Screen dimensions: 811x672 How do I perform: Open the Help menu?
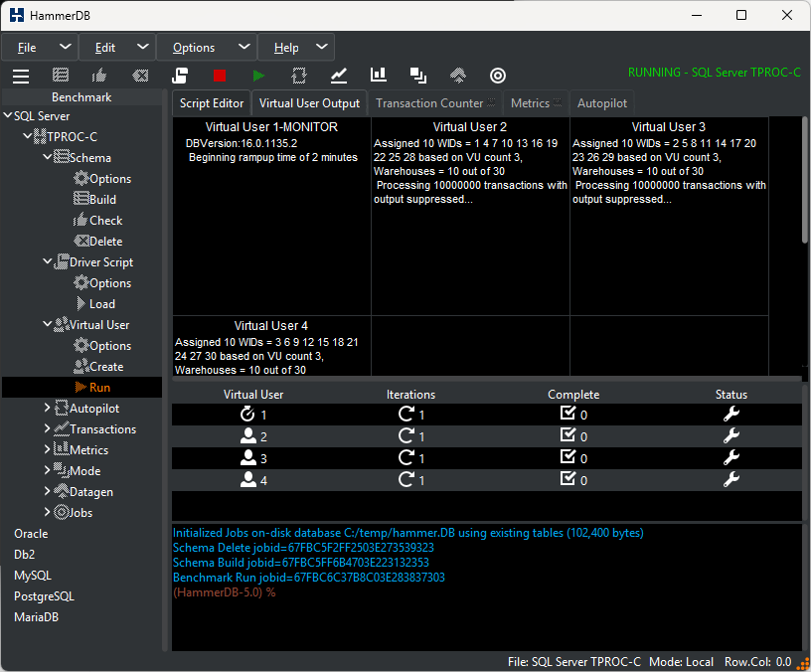point(296,47)
